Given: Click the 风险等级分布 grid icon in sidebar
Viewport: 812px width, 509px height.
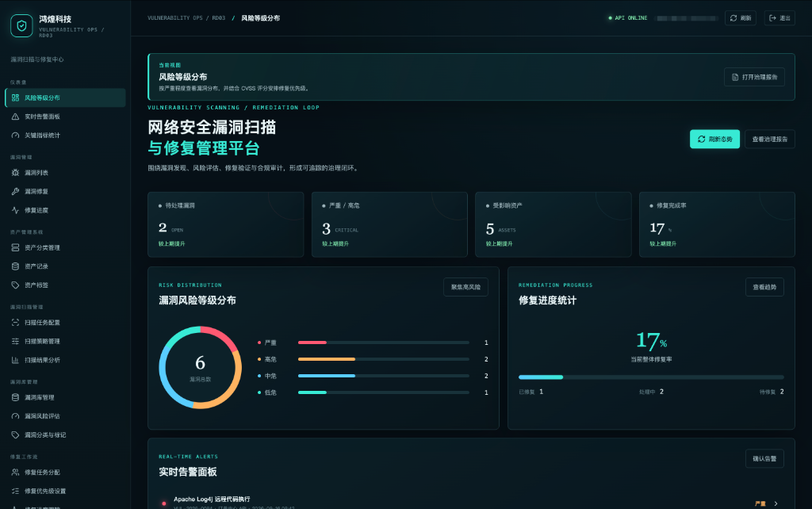Looking at the screenshot, I should 16,98.
